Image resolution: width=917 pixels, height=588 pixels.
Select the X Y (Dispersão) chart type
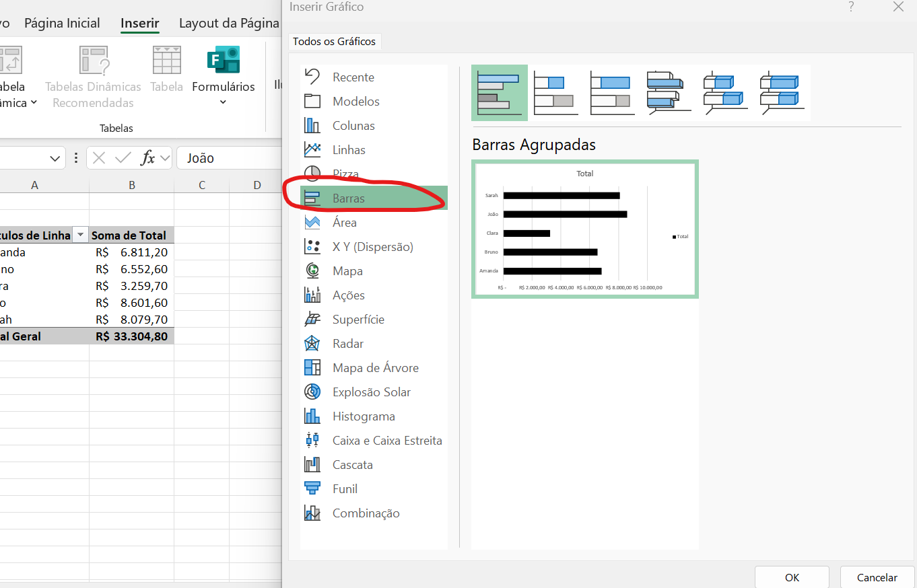[x=374, y=247]
